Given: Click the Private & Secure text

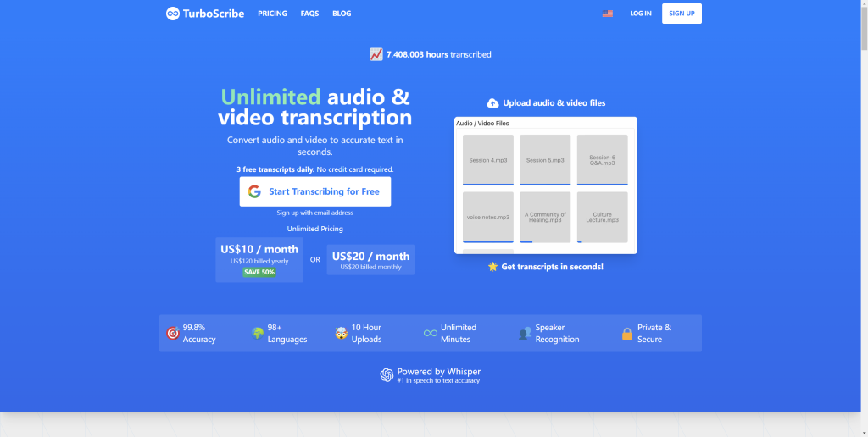Looking at the screenshot, I should point(654,333).
